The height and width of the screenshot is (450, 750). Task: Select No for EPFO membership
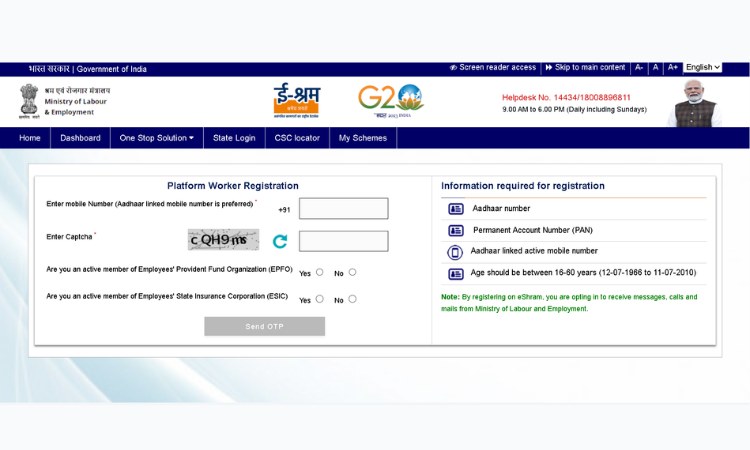(x=353, y=272)
